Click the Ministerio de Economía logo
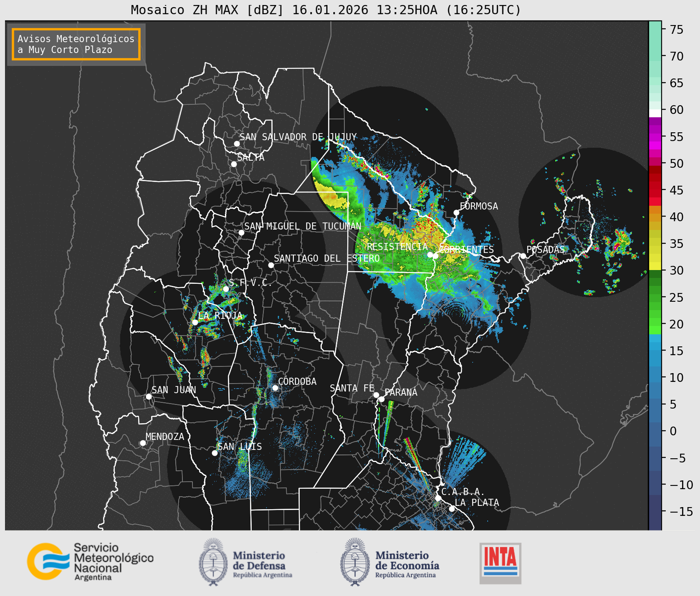700x596 pixels. tap(390, 562)
